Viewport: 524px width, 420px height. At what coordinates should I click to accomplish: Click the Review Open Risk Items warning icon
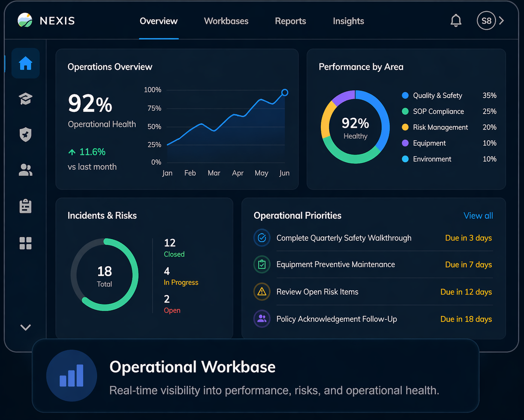(x=262, y=292)
